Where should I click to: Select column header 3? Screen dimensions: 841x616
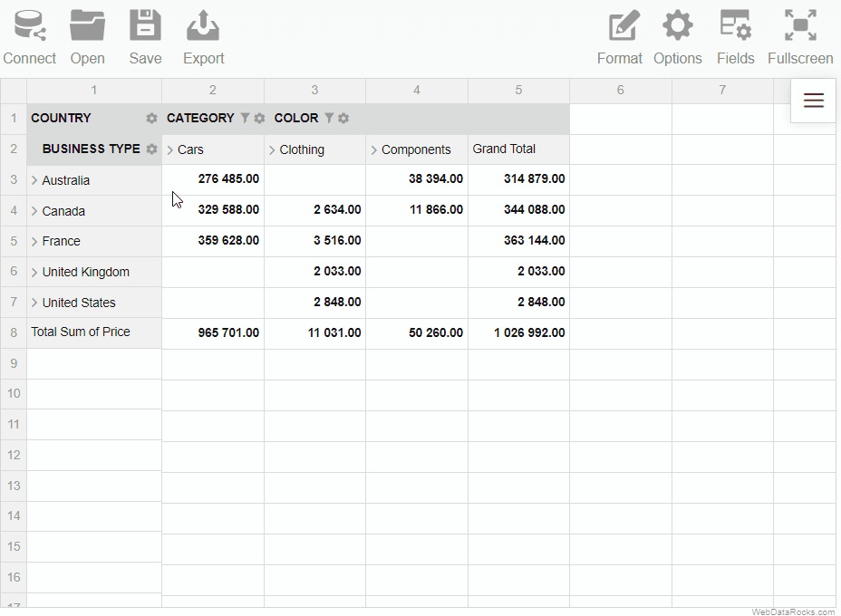click(x=314, y=90)
